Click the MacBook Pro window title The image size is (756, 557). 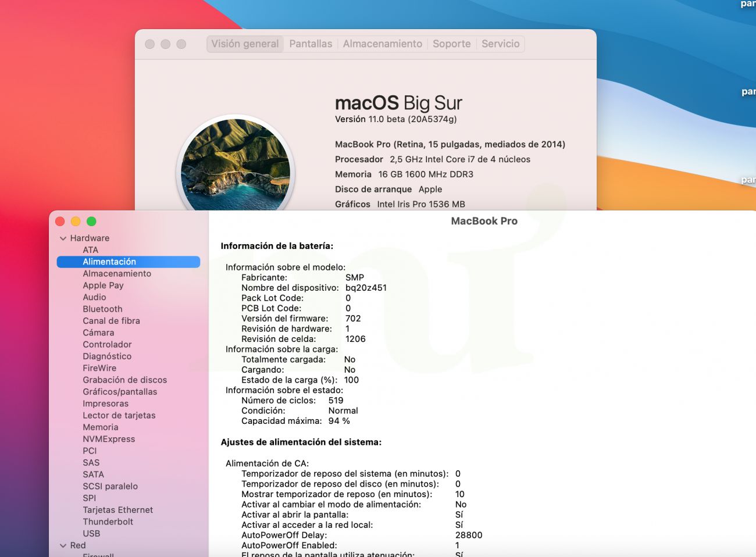tap(484, 221)
